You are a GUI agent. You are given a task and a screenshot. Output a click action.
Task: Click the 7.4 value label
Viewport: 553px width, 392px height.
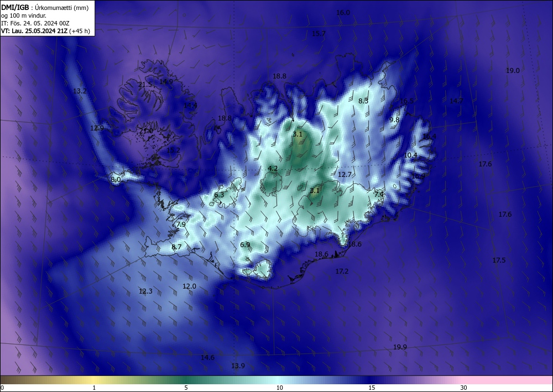click(379, 194)
